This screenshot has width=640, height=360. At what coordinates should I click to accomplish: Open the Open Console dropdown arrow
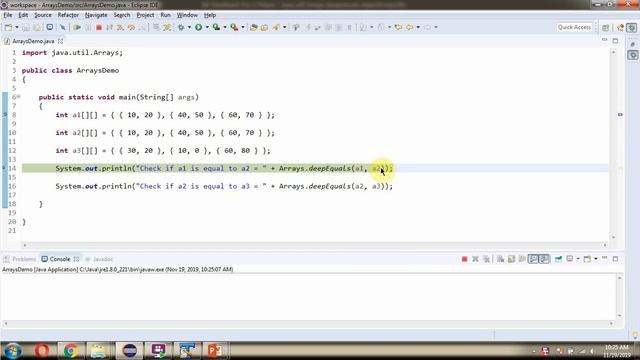(x=596, y=259)
